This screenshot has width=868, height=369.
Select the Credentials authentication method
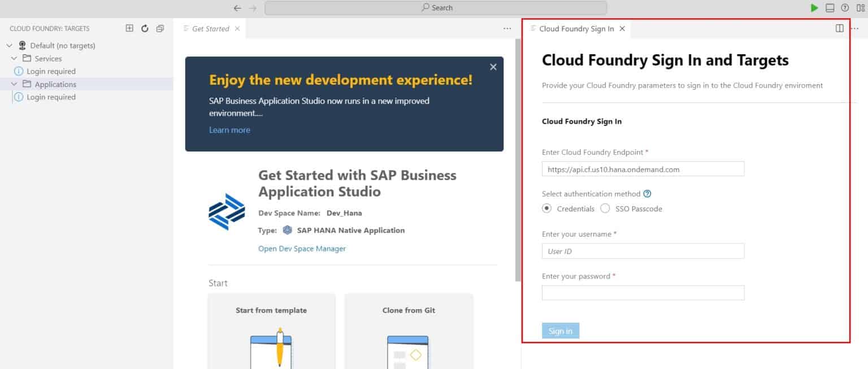[546, 208]
